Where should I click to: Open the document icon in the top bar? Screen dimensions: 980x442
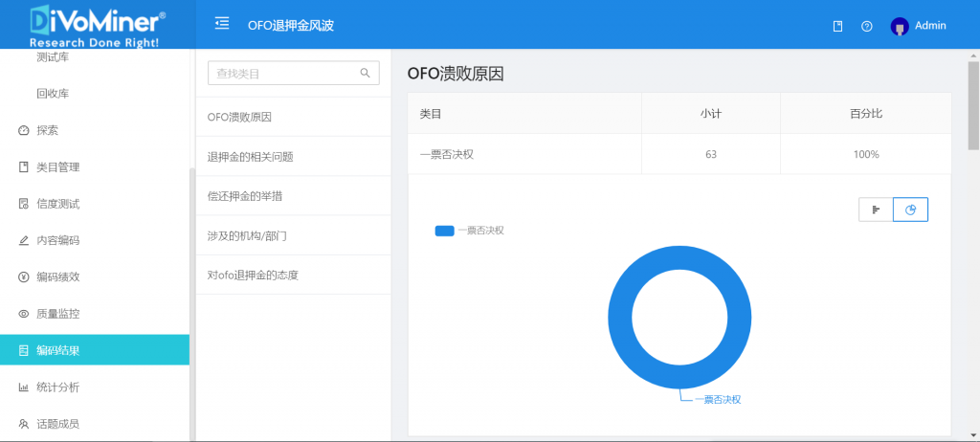[837, 26]
